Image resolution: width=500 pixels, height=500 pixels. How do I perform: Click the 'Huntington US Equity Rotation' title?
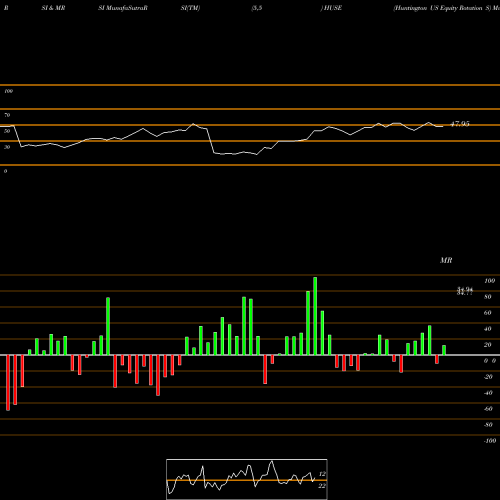(x=438, y=8)
